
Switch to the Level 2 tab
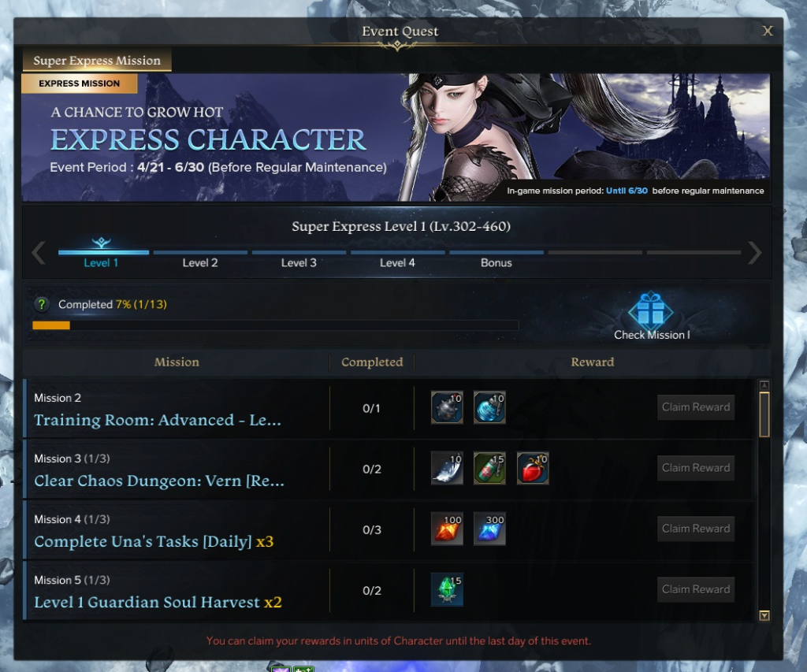(200, 262)
